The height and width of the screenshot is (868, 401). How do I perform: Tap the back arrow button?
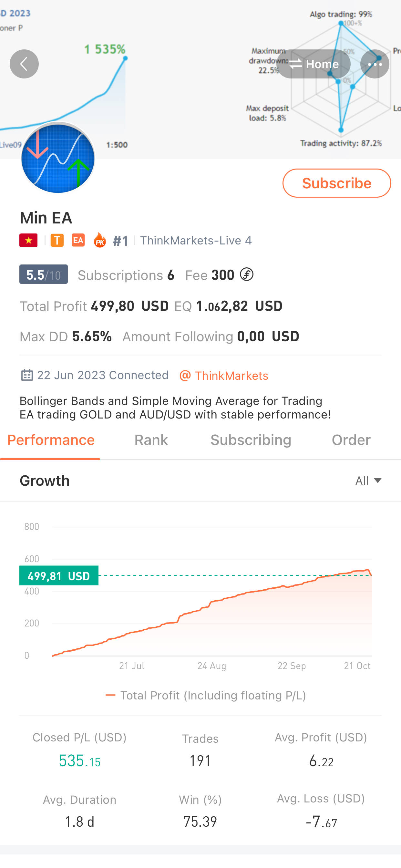[x=24, y=64]
